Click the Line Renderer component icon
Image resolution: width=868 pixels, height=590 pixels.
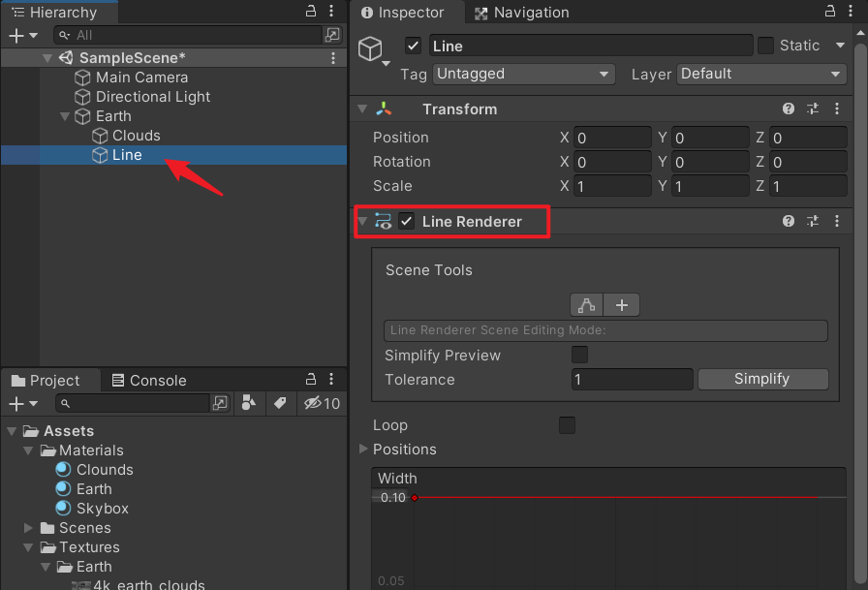pyautogui.click(x=383, y=222)
